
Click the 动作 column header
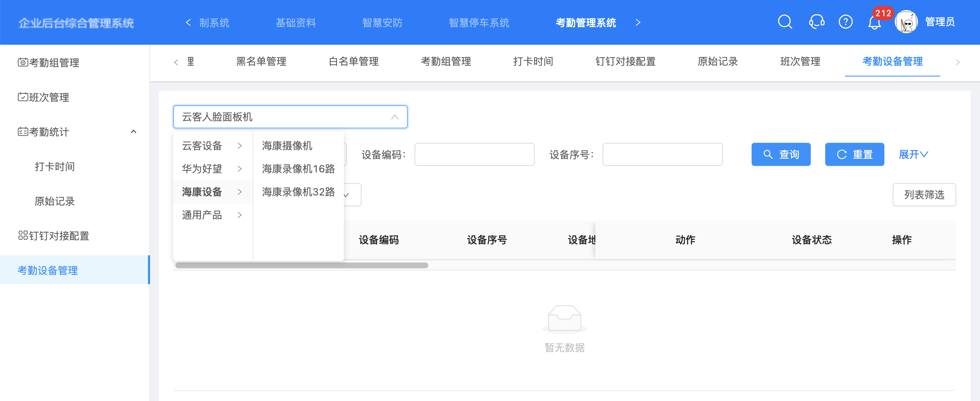685,240
